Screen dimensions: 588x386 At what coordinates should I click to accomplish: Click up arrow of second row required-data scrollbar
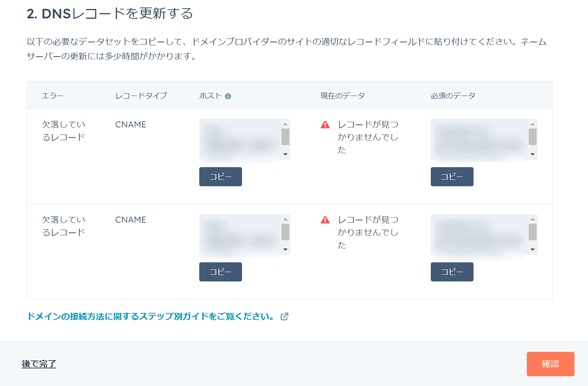click(532, 219)
